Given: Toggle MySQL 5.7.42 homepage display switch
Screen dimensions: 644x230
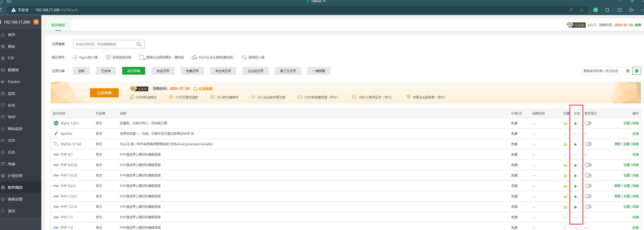Looking at the screenshot, I should tap(588, 144).
